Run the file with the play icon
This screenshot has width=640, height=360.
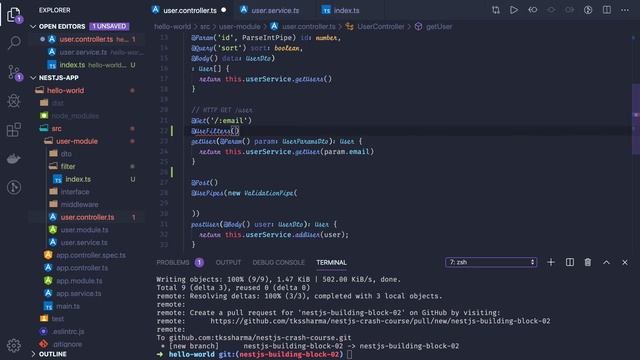[x=514, y=10]
